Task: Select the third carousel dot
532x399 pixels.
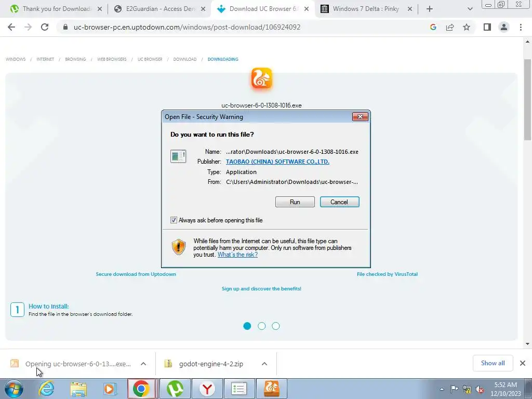Action: (276, 326)
